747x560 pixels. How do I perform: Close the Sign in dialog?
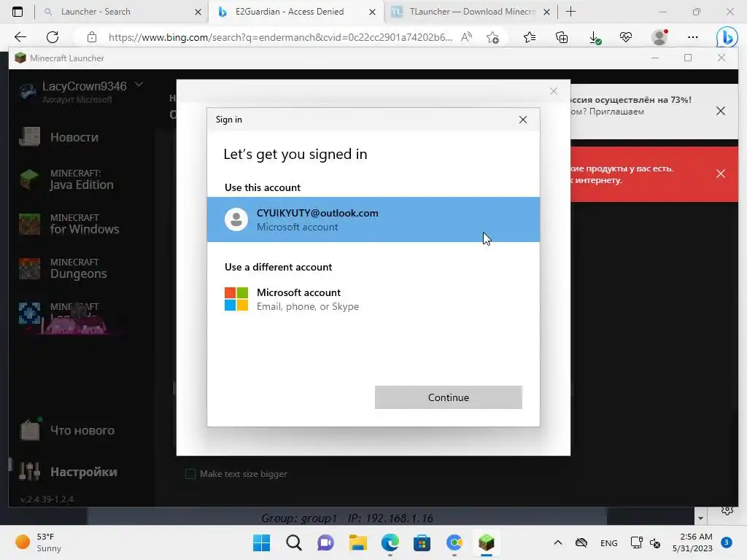[522, 120]
